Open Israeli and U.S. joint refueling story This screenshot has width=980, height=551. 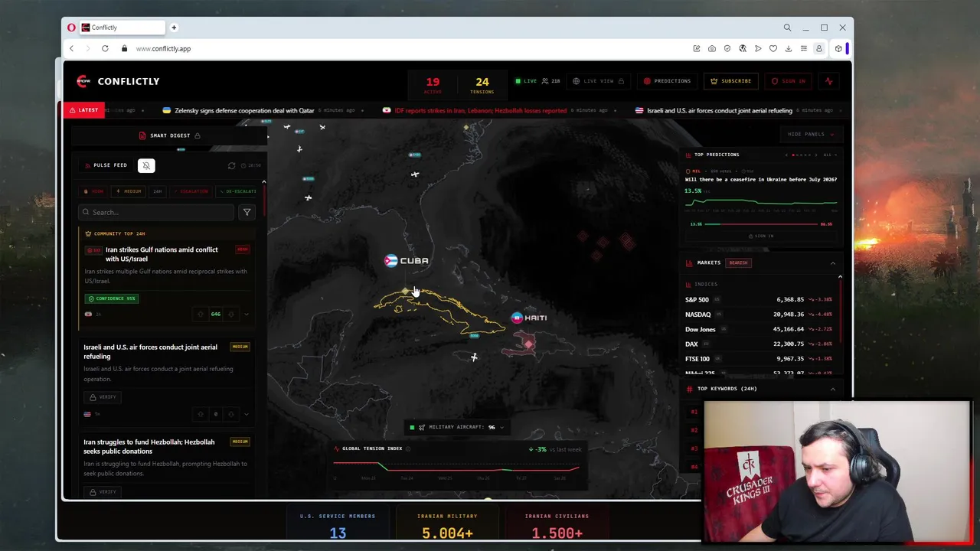tap(150, 351)
